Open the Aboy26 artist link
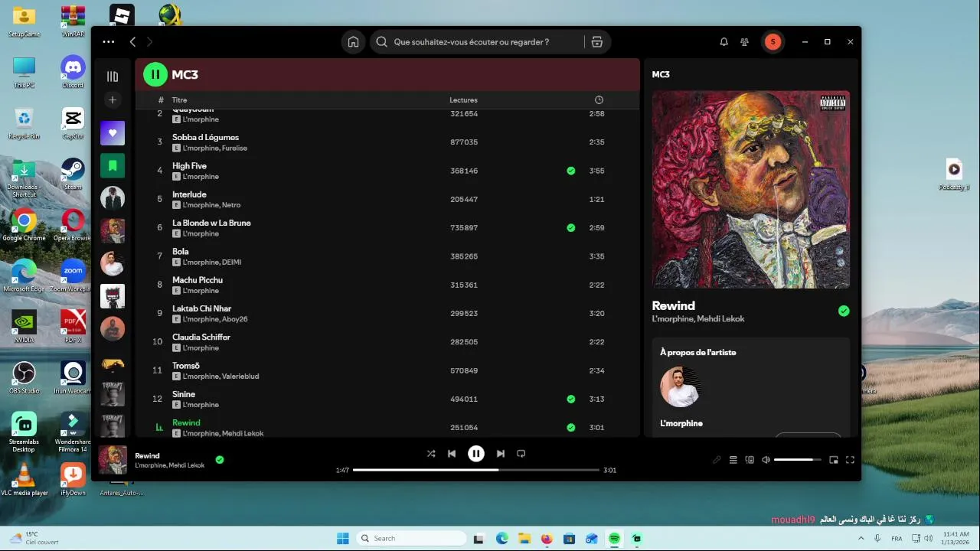Image resolution: width=980 pixels, height=551 pixels. (234, 319)
